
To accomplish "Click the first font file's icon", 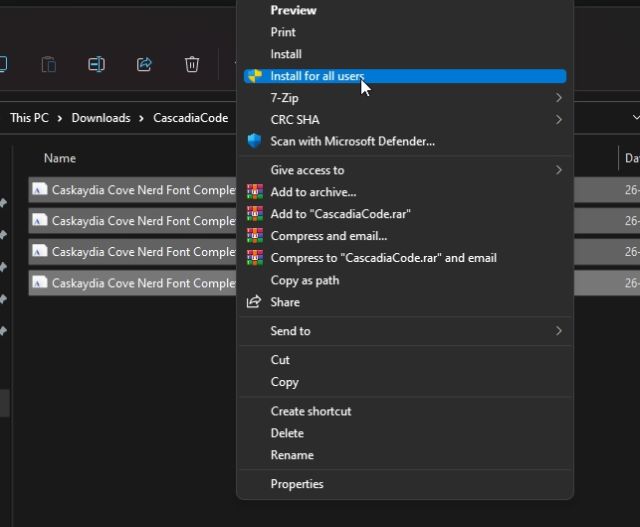I will pos(39,189).
